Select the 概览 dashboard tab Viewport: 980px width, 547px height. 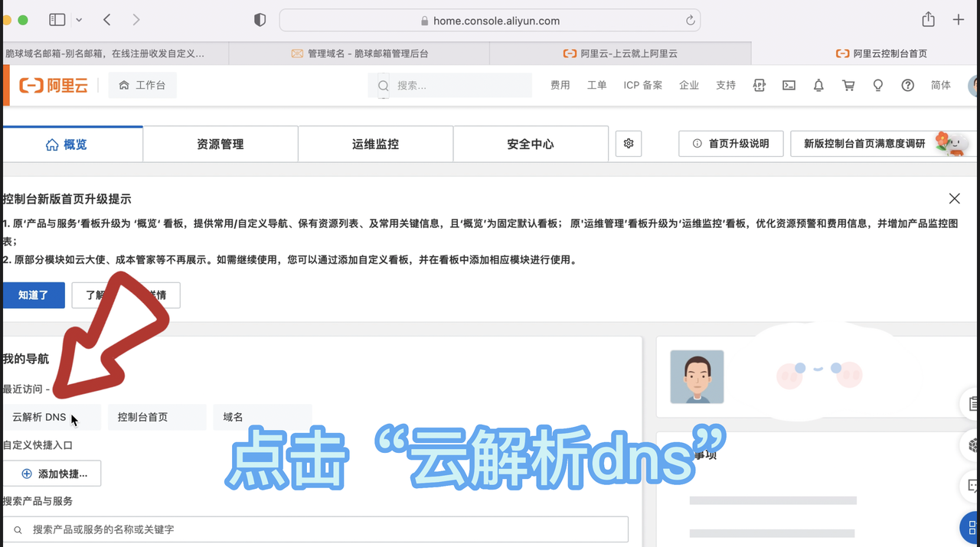[71, 144]
